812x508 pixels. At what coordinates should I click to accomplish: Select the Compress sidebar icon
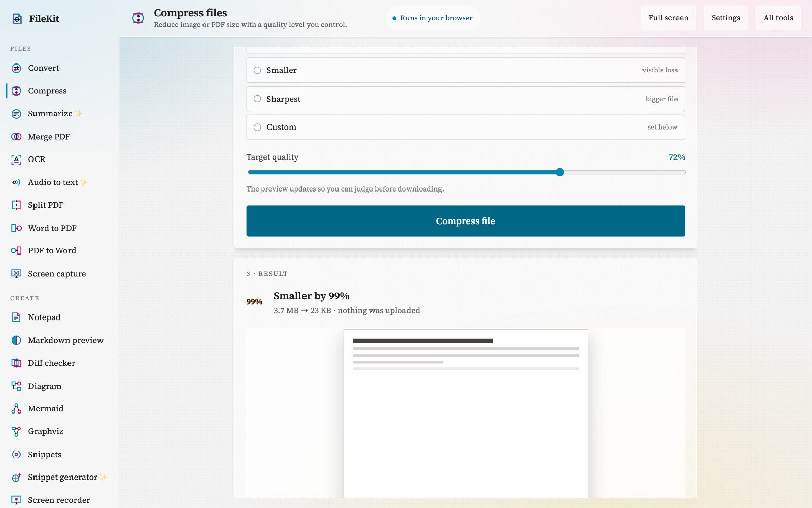click(x=16, y=91)
